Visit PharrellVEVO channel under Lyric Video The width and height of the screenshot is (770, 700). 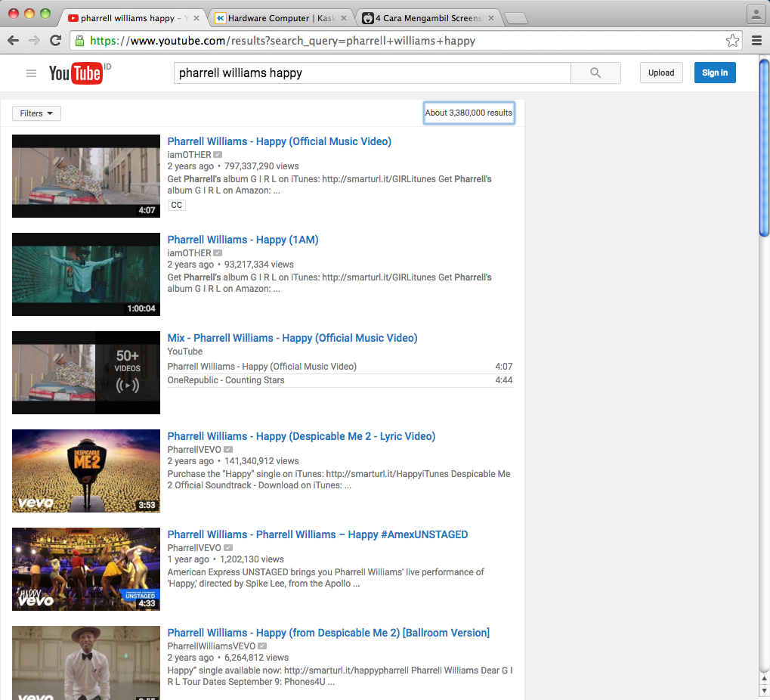point(194,450)
